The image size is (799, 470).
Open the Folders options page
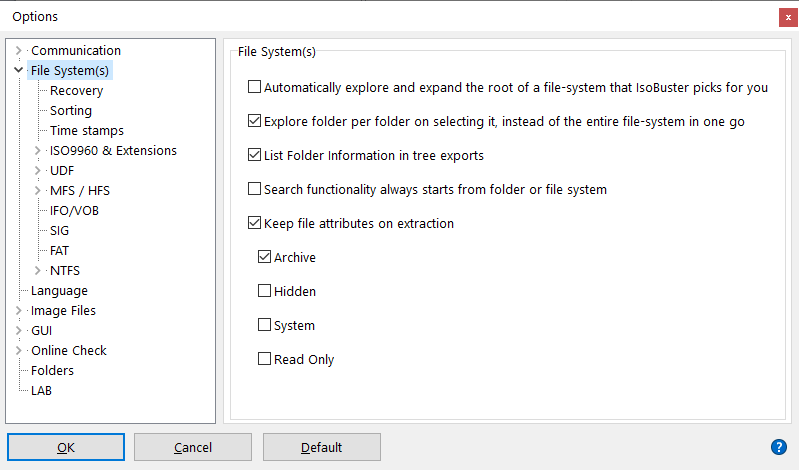pyautogui.click(x=52, y=371)
